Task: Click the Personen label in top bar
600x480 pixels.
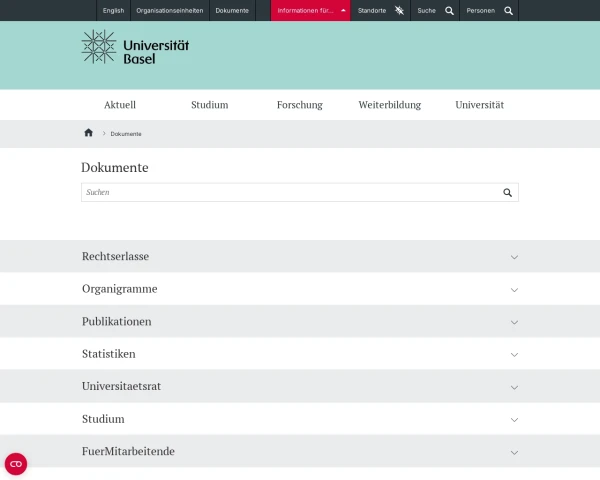Action: coord(481,11)
